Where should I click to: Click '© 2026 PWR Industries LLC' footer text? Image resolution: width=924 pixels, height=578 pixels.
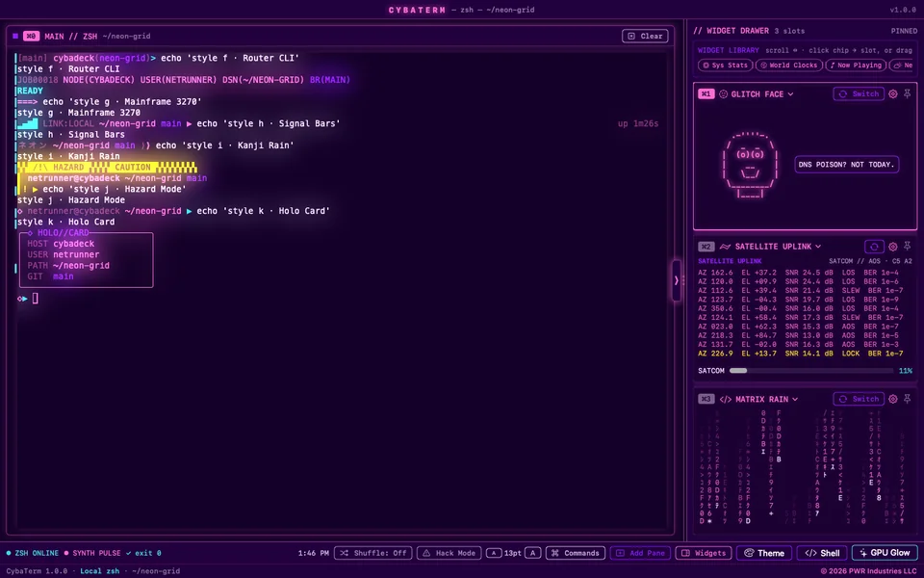coord(868,571)
